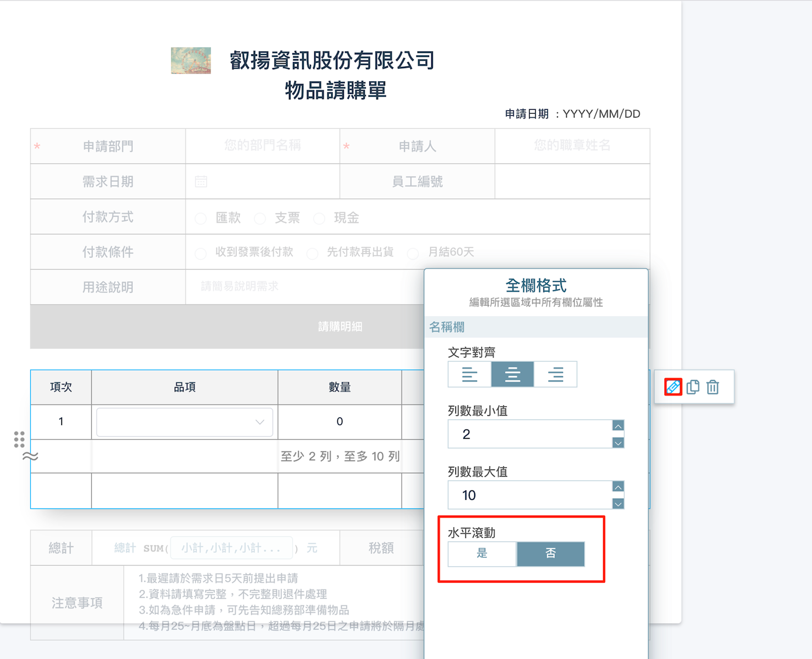Click the 數量 cell in row 1
Image resolution: width=812 pixels, height=659 pixels.
(340, 422)
